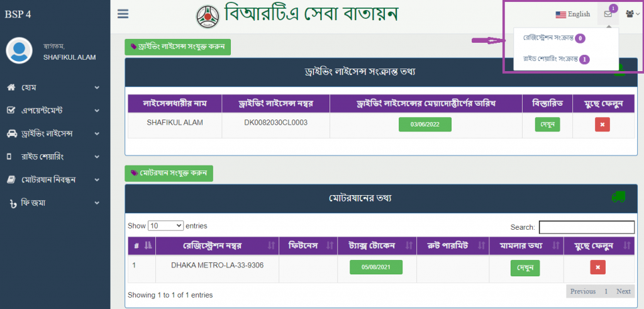
Task: Sort table by the # column
Action: pyautogui.click(x=142, y=245)
